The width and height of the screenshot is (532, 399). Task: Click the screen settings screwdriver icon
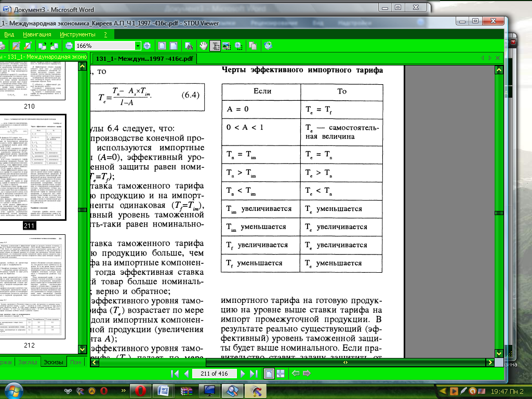16,46
